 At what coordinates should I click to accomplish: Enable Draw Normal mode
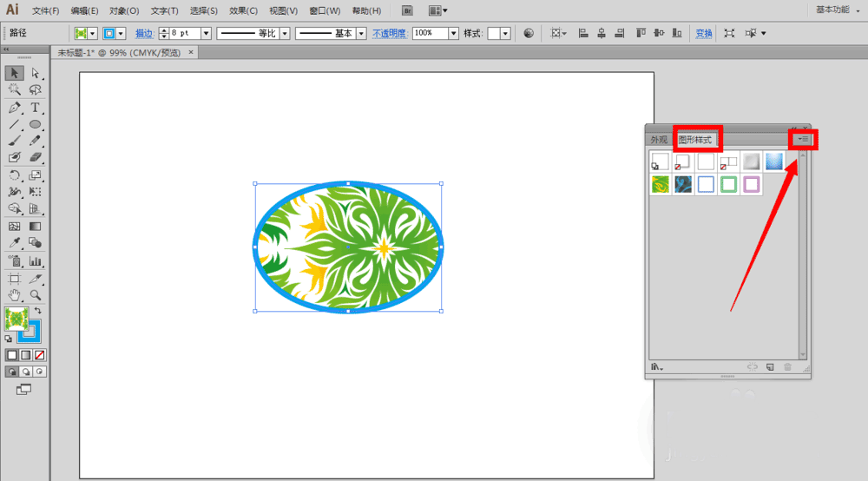pos(12,372)
